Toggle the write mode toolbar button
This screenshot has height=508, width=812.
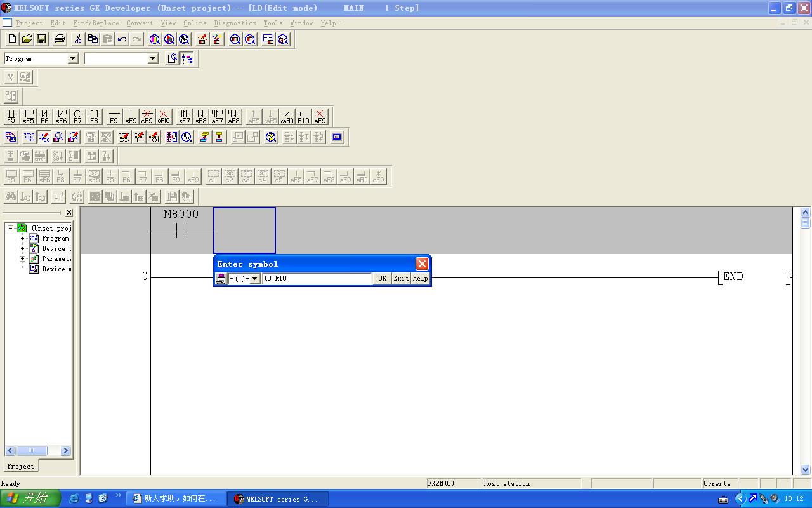(44, 137)
